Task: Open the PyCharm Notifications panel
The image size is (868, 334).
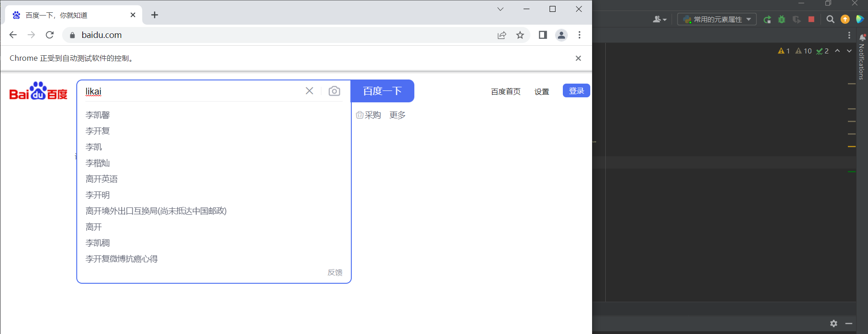Action: tap(862, 56)
